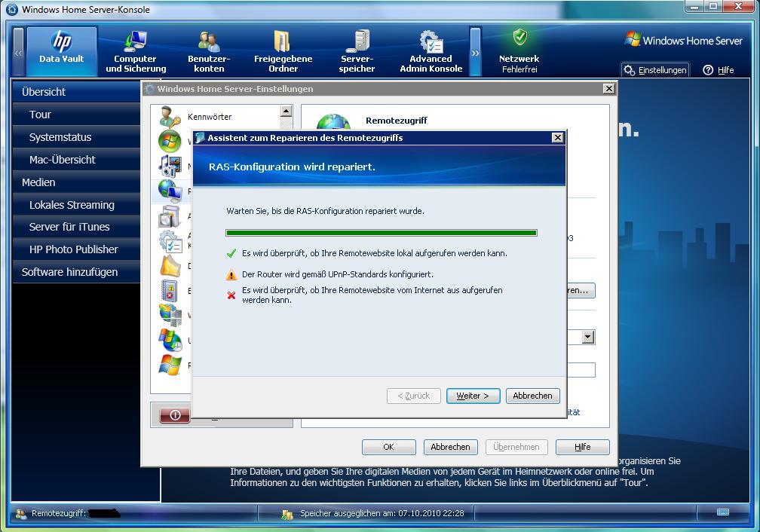The width and height of the screenshot is (760, 532).
Task: Click Hilfe in settings dialog
Action: tap(583, 447)
